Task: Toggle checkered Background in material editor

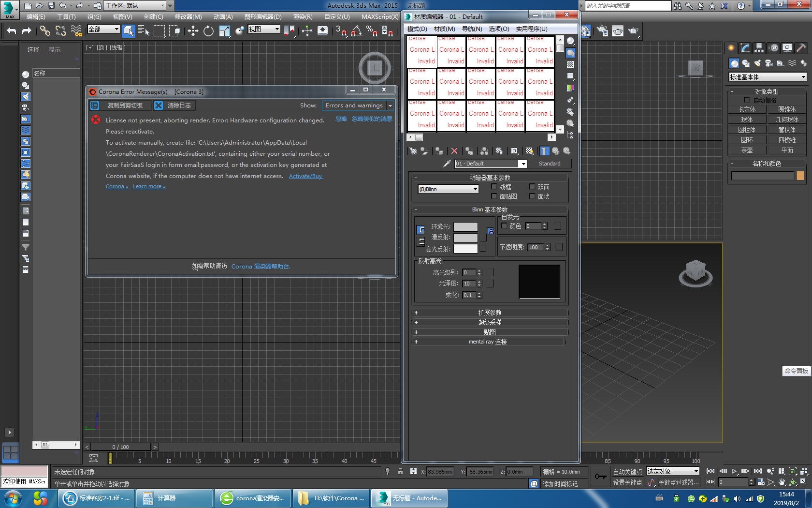Action: tap(570, 64)
